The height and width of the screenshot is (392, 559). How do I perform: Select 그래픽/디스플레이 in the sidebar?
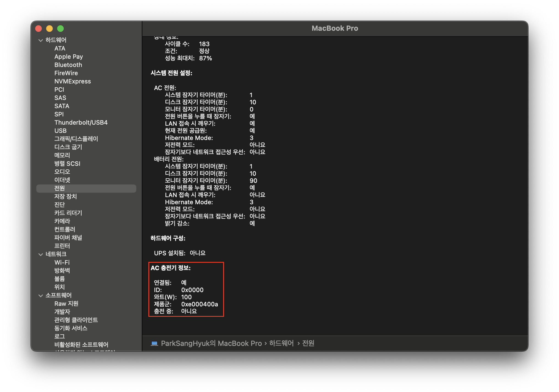(x=76, y=139)
